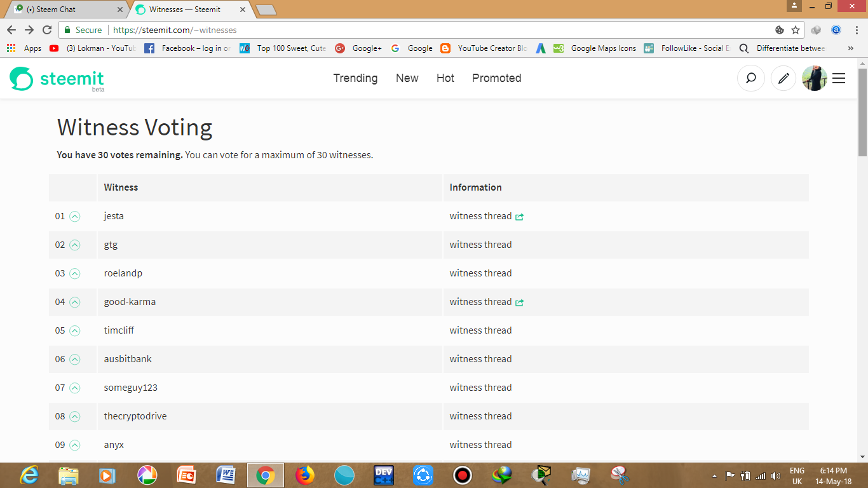Click the gray chat bubbles extension icon
Screen dimensions: 868x488
tap(817, 30)
